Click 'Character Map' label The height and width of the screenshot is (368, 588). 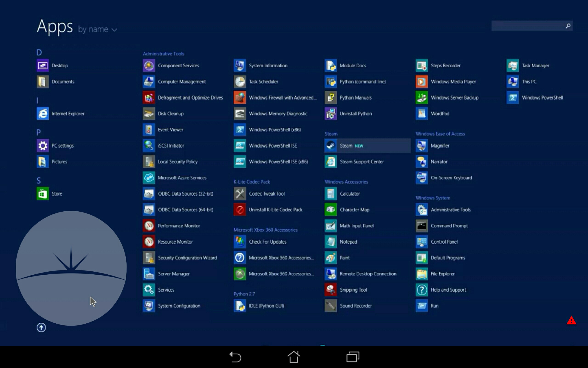tap(354, 210)
